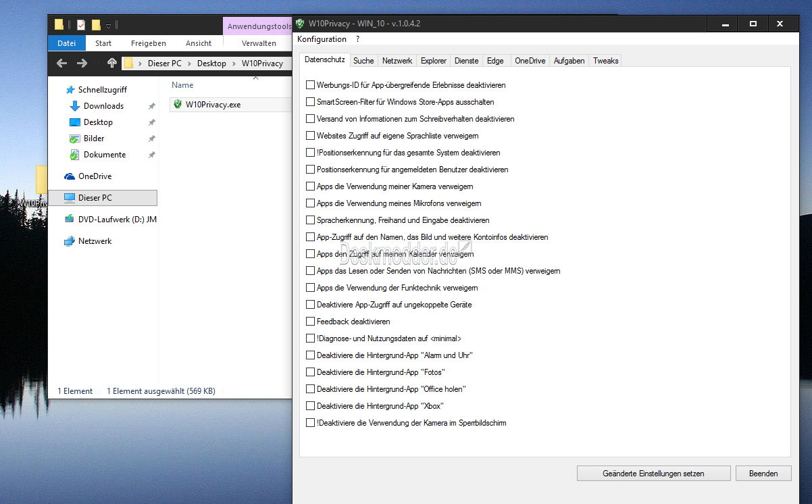
Task: Open W10Privacy.exe shield icon in Explorer
Action: [178, 104]
